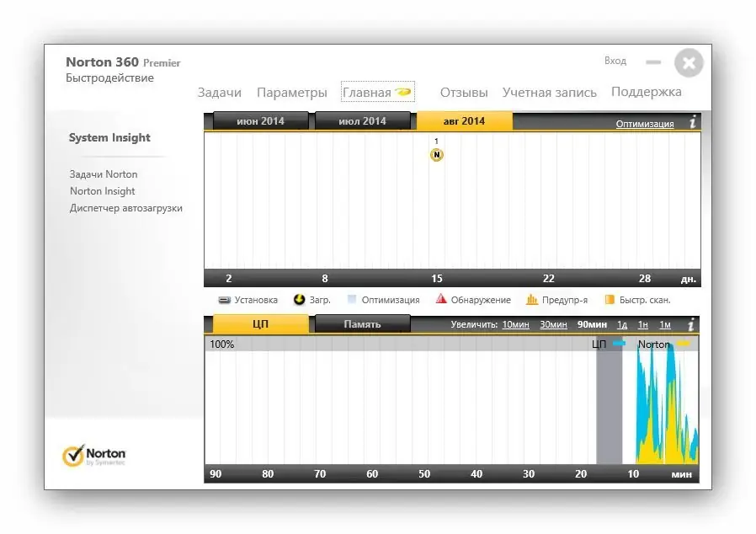Click the yellow icon next to Главная

tap(403, 92)
